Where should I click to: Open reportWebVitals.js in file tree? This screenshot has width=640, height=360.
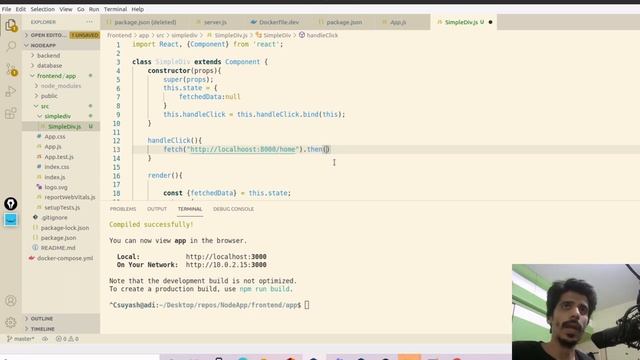[x=70, y=197]
